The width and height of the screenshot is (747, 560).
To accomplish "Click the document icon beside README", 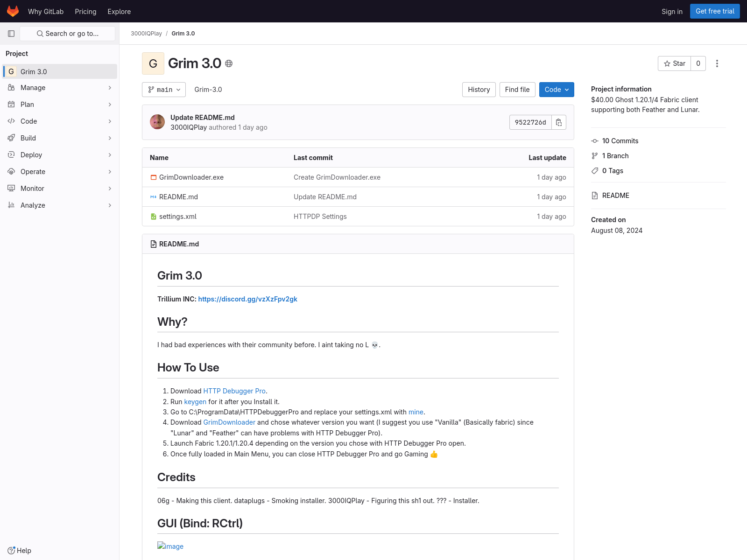I will 595,196.
